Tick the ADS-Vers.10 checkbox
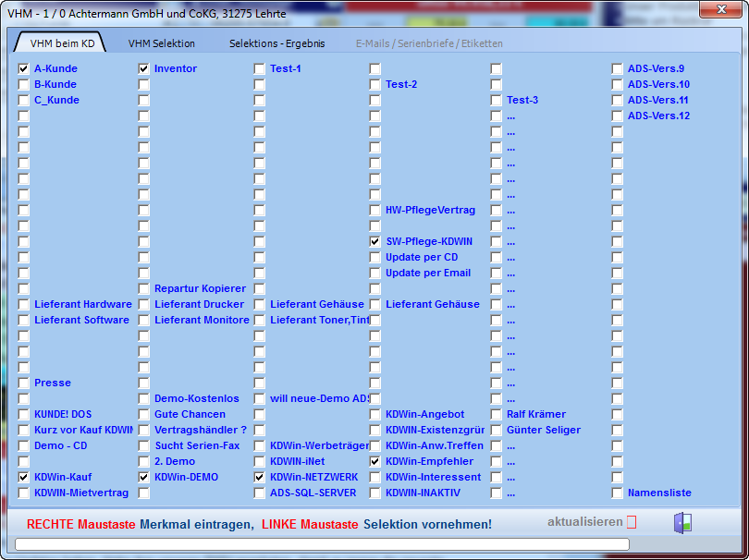749x560 pixels. [617, 84]
